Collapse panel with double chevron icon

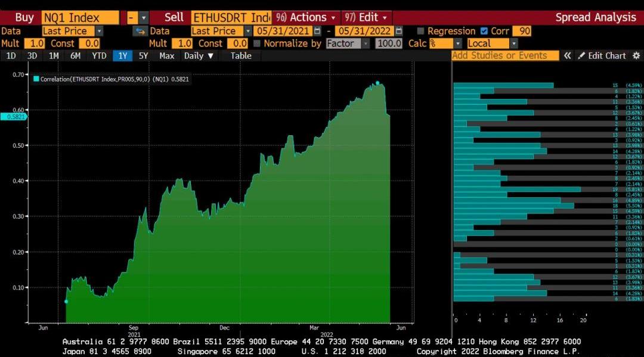pos(568,55)
